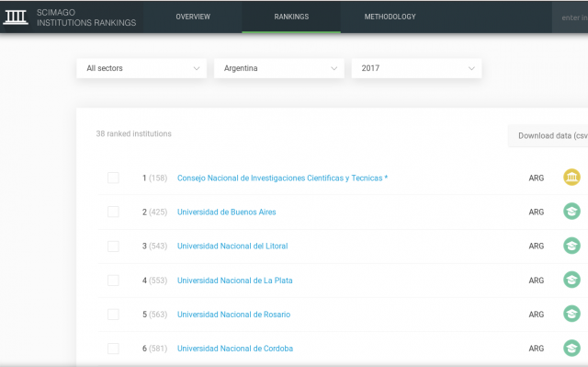Click the higher education icon for Universidad de Buenos Aires

tap(571, 212)
